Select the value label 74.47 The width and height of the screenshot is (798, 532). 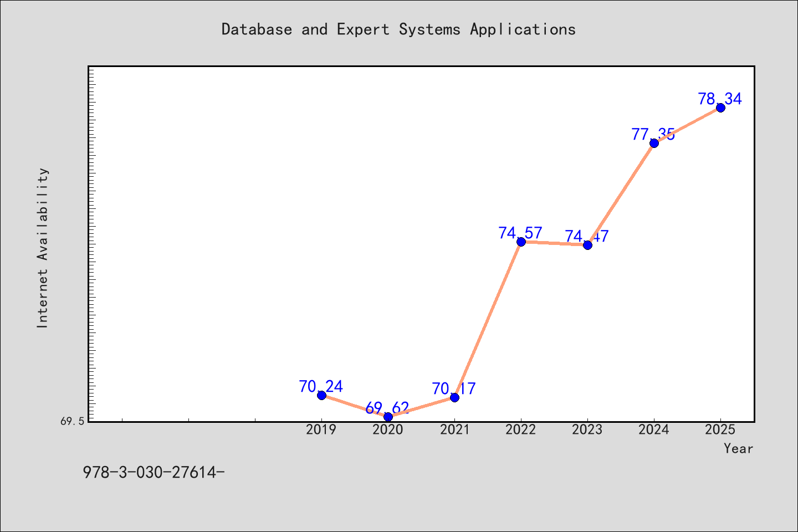point(587,236)
